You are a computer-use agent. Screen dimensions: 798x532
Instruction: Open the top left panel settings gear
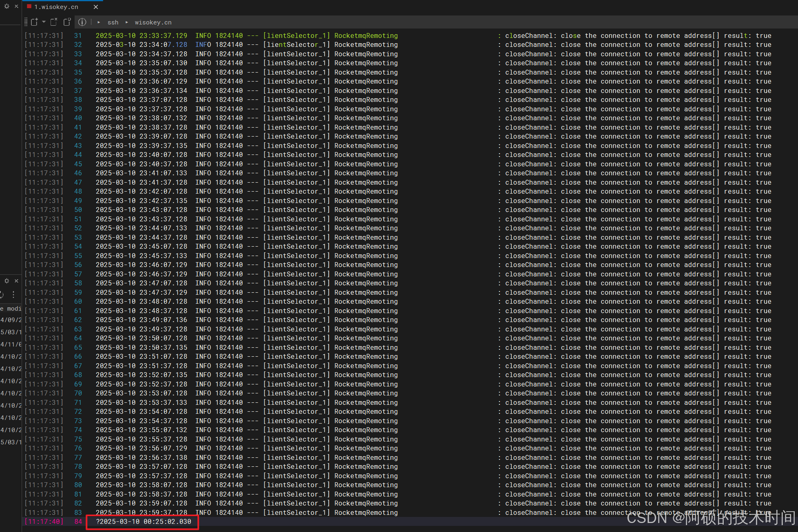coord(7,7)
